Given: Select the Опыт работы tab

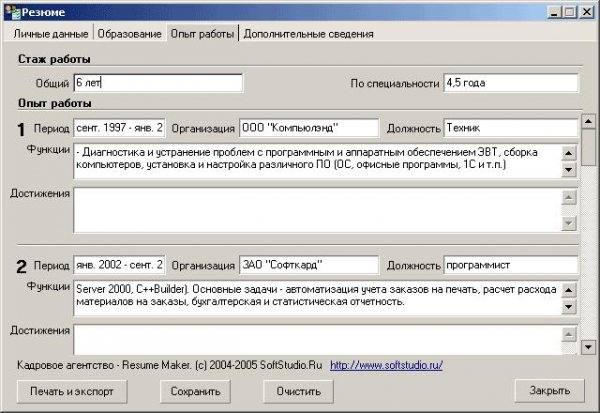Looking at the screenshot, I should point(202,34).
